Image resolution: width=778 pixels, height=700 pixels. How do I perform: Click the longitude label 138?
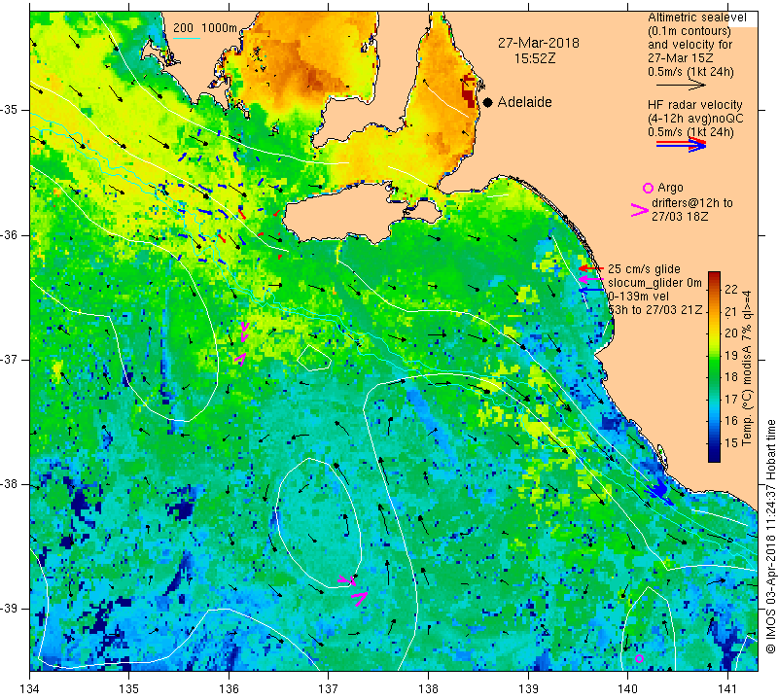coord(428,689)
